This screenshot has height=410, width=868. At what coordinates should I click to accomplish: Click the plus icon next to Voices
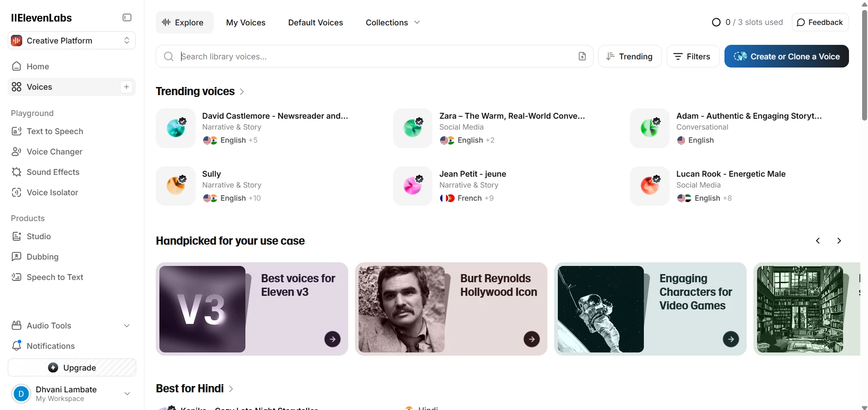click(126, 87)
